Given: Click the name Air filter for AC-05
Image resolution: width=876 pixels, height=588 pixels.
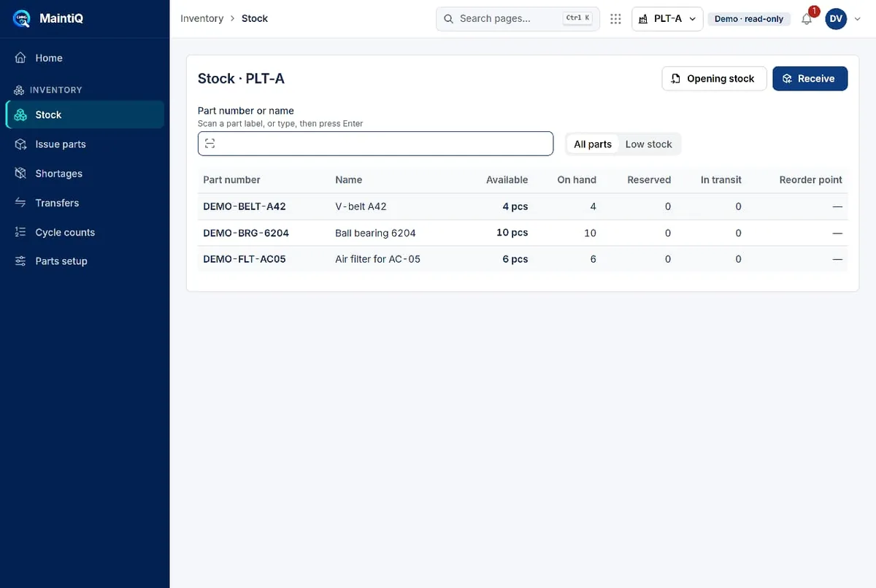Looking at the screenshot, I should click(377, 259).
